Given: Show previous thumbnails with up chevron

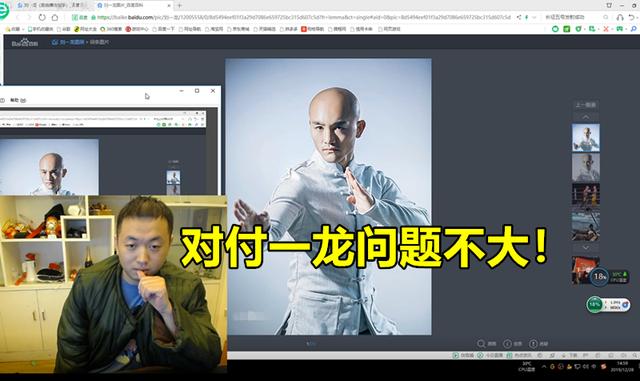Looking at the screenshot, I should [x=586, y=117].
